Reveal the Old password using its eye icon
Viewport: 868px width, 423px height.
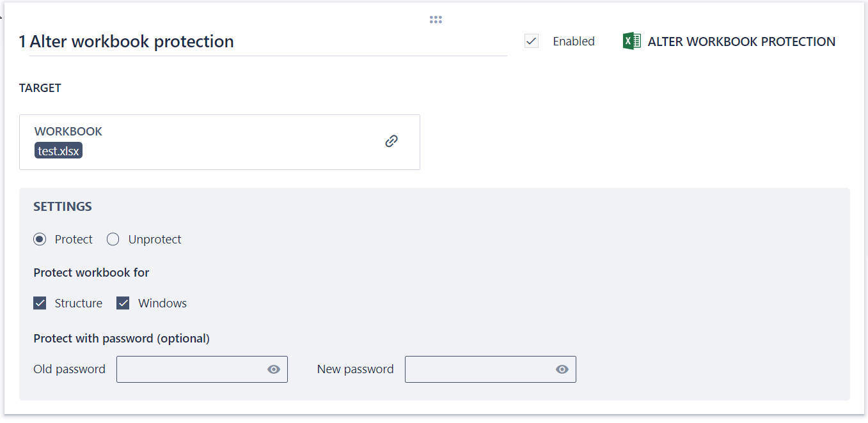pos(274,369)
